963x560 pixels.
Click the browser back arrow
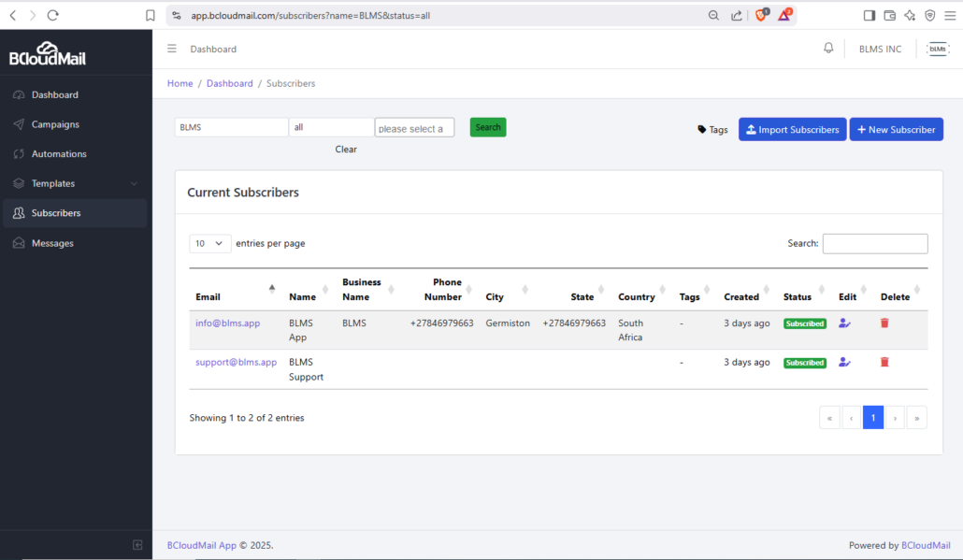tap(13, 15)
